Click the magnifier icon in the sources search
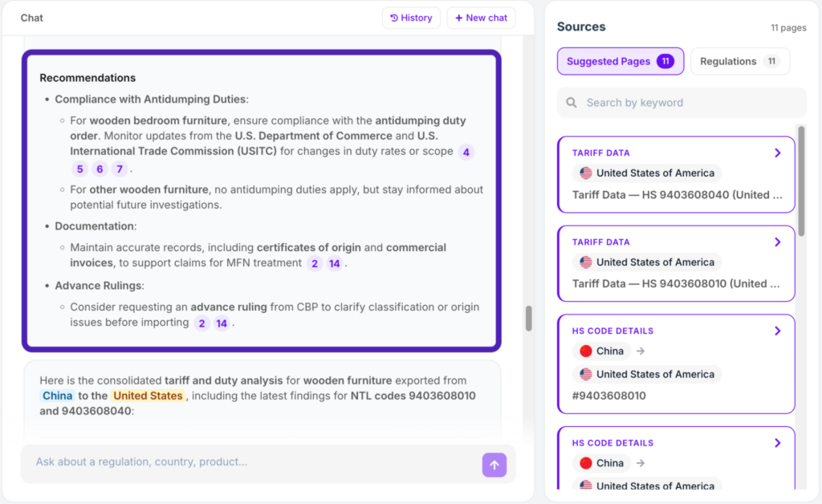The width and height of the screenshot is (822, 504). pos(572,103)
